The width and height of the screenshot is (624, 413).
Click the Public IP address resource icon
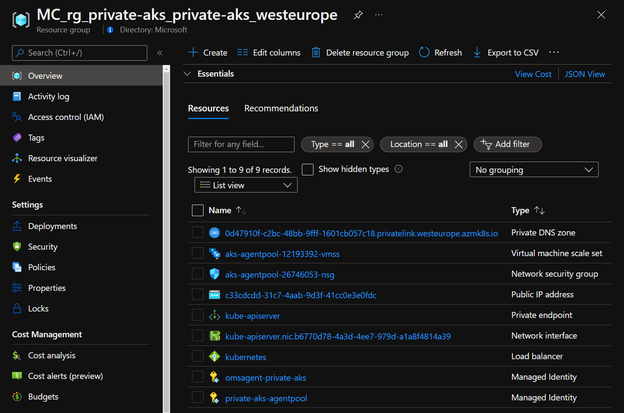214,295
